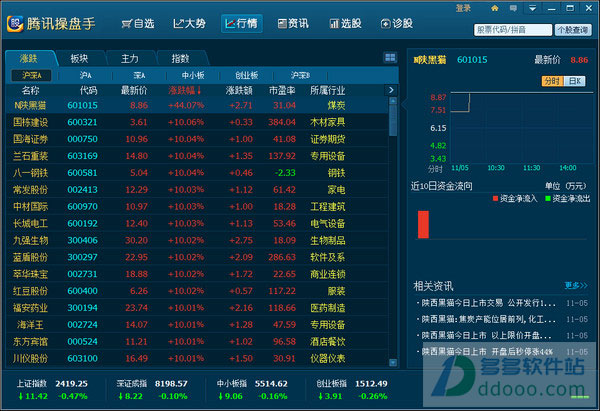
Task: Switch to the 指数 tab
Action: coord(180,59)
